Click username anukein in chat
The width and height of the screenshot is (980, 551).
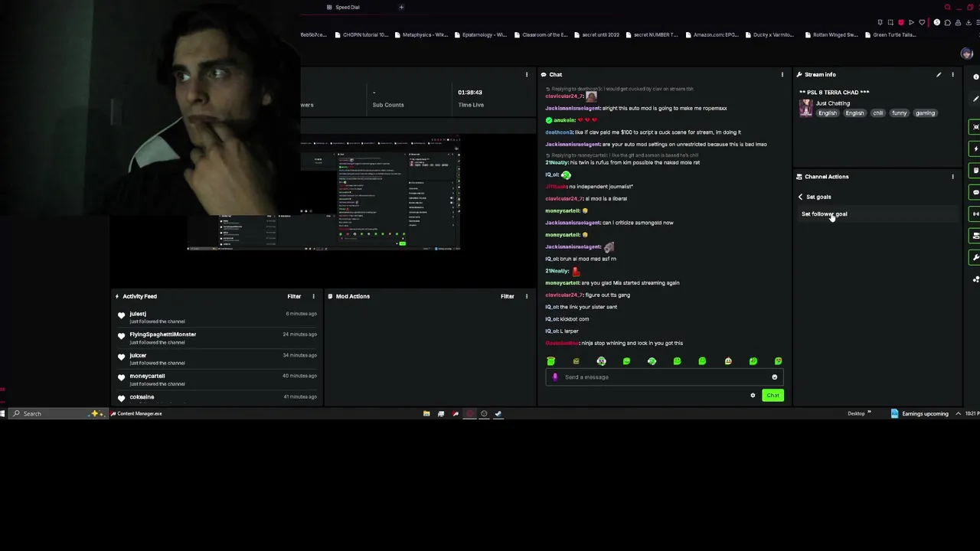(563, 120)
